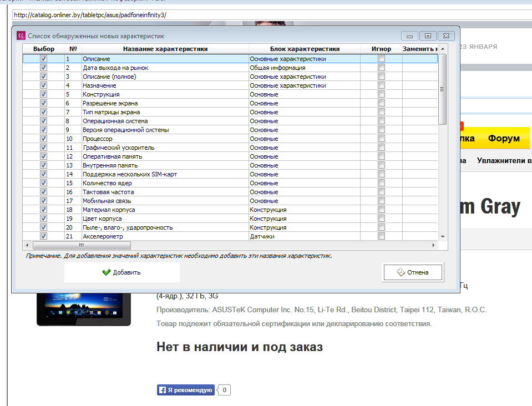
Task: Open the Форум tab on the web page
Action: click(504, 138)
